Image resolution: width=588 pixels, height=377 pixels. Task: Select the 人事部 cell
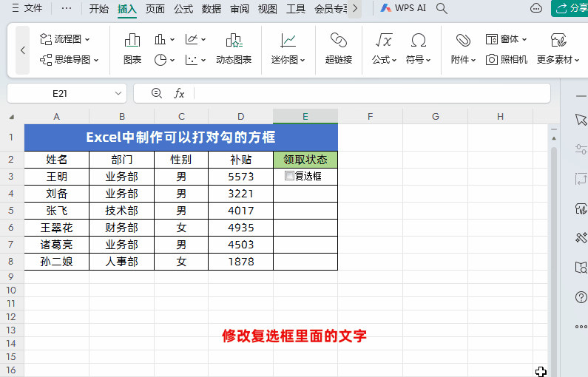tap(121, 262)
